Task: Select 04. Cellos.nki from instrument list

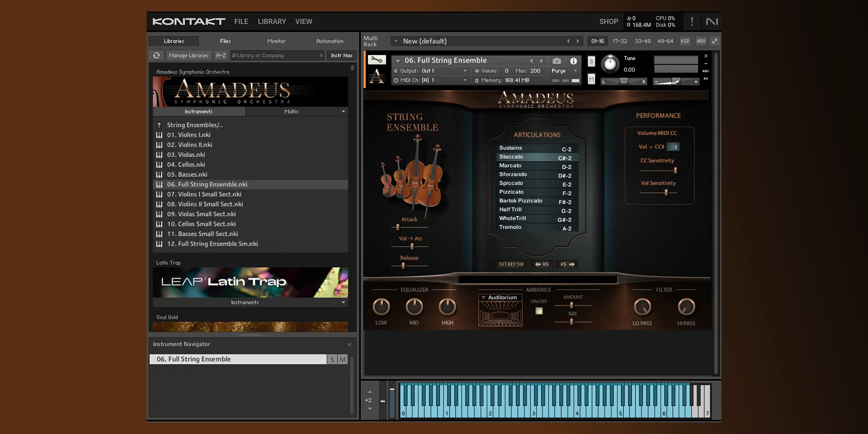Action: [187, 164]
